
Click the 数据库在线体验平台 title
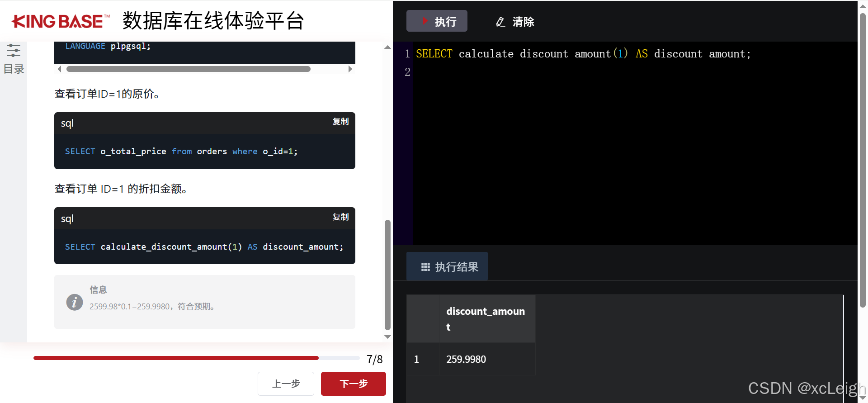click(x=213, y=20)
